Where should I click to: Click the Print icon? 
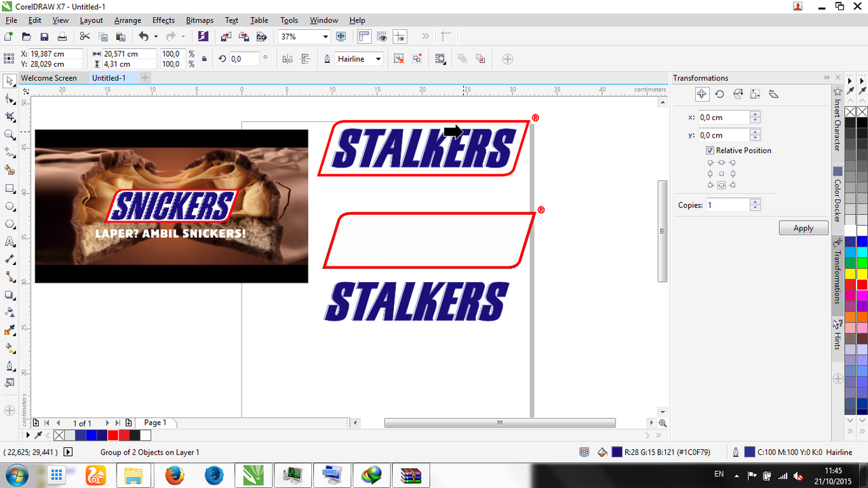(x=62, y=37)
